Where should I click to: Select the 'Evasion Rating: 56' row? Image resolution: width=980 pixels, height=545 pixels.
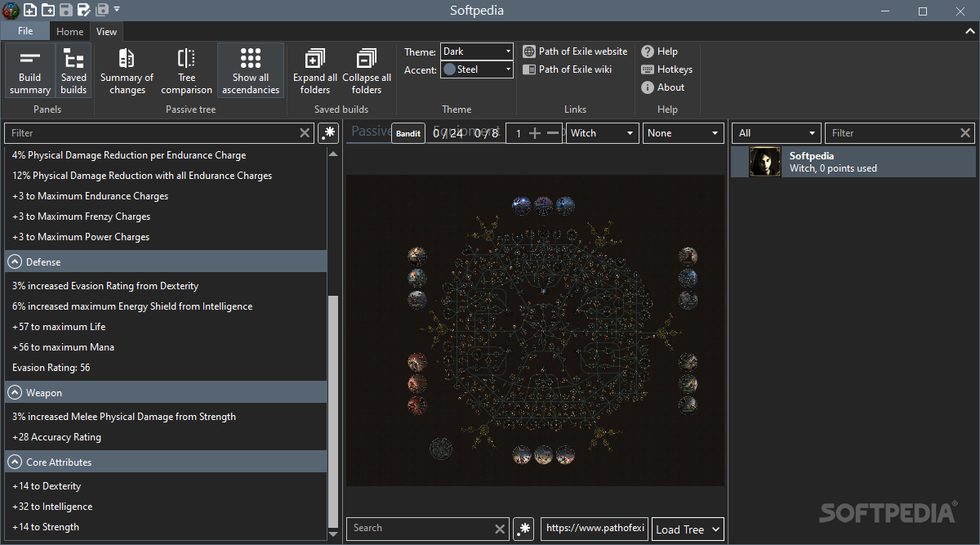(x=166, y=367)
